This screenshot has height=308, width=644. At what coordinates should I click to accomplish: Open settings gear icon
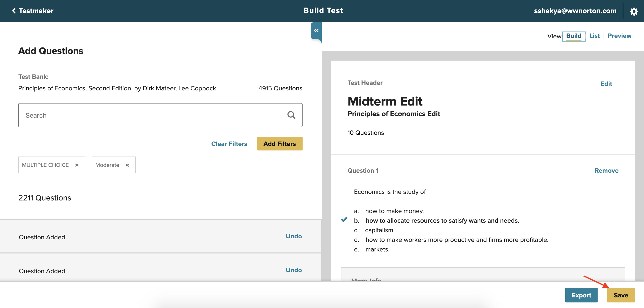pyautogui.click(x=634, y=11)
